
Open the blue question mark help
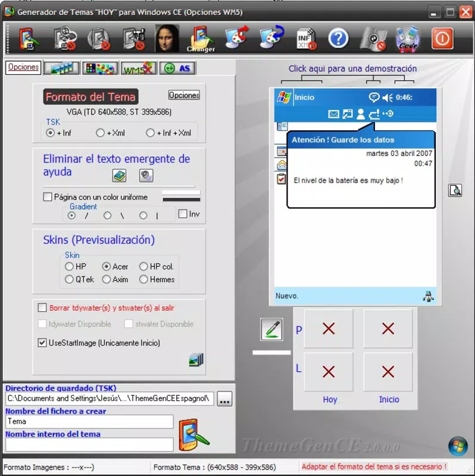click(x=338, y=39)
